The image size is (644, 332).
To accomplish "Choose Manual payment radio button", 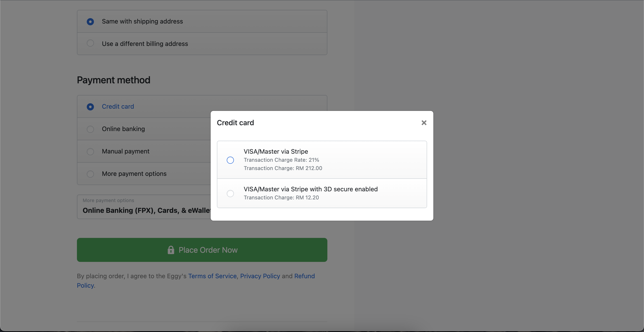I will tap(90, 151).
